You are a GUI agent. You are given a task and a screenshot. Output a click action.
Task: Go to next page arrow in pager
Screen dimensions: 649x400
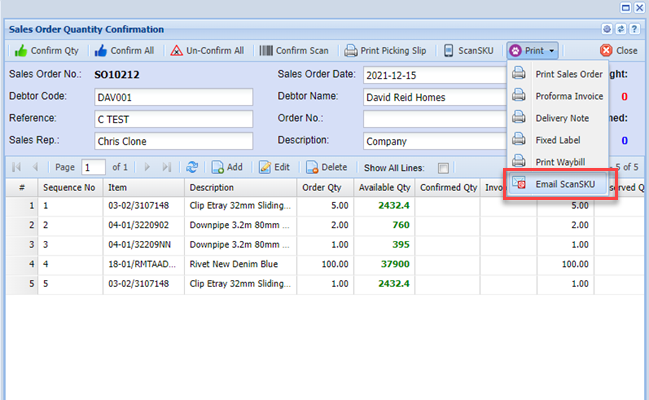[147, 167]
